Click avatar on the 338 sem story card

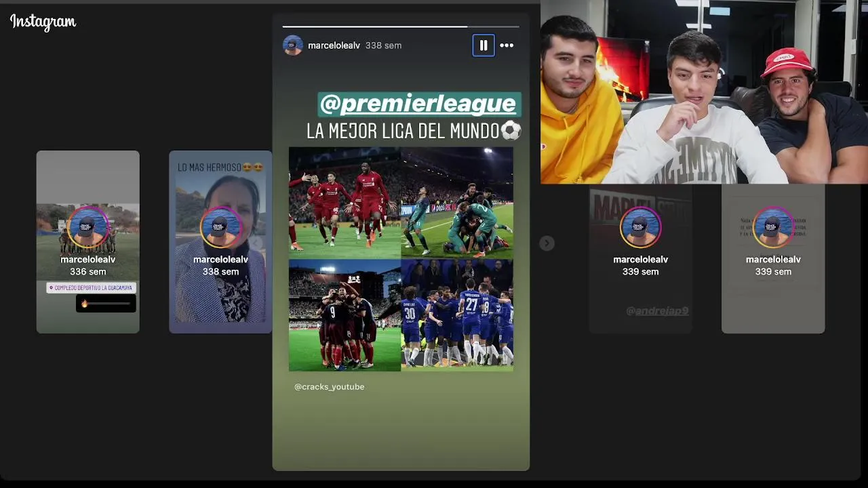pyautogui.click(x=220, y=228)
